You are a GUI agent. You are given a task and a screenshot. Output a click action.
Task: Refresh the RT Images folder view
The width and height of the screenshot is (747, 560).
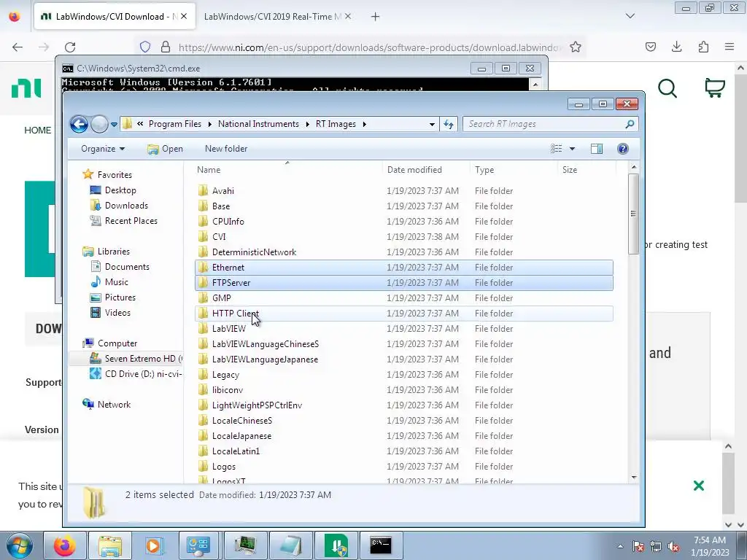(449, 124)
